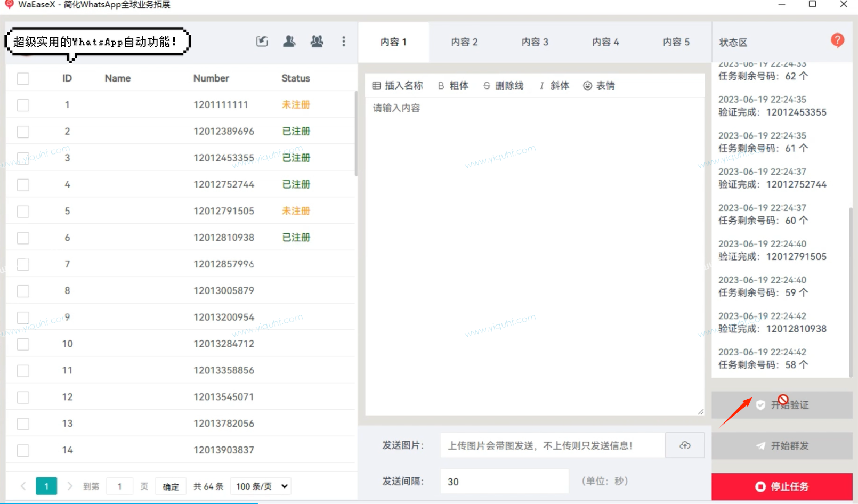Open the 100 条/页 page size dropdown

coord(261,486)
